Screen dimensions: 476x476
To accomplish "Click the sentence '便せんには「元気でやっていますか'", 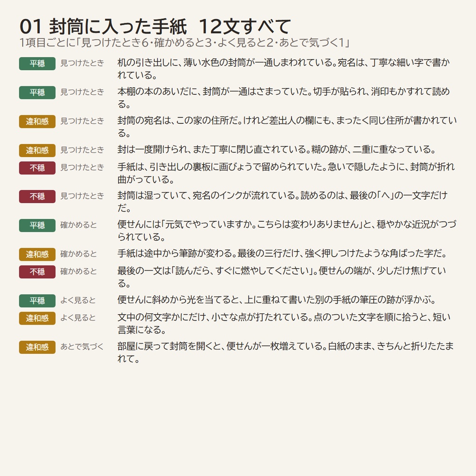I will point(287,231).
